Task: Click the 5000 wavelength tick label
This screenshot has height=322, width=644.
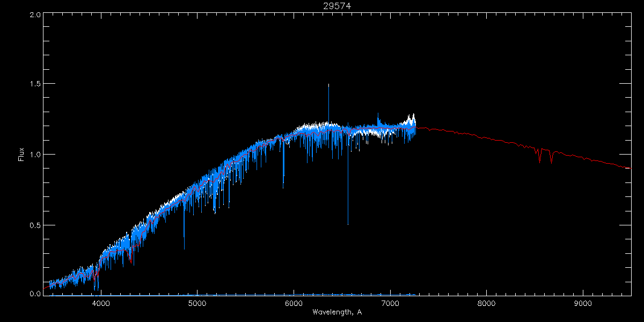Action: point(197,303)
